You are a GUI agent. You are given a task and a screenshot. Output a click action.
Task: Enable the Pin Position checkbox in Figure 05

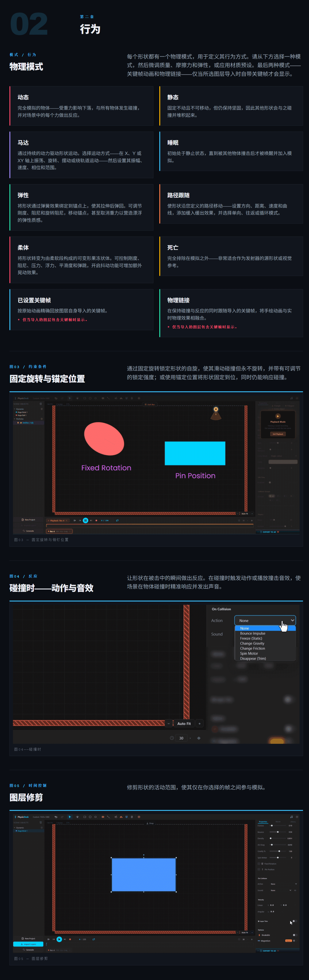pyautogui.click(x=259, y=869)
